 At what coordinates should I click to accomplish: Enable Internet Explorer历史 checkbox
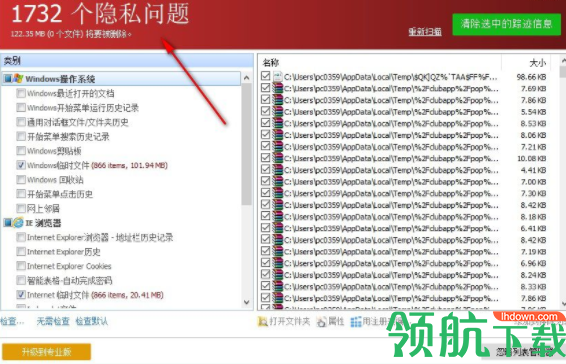click(21, 251)
